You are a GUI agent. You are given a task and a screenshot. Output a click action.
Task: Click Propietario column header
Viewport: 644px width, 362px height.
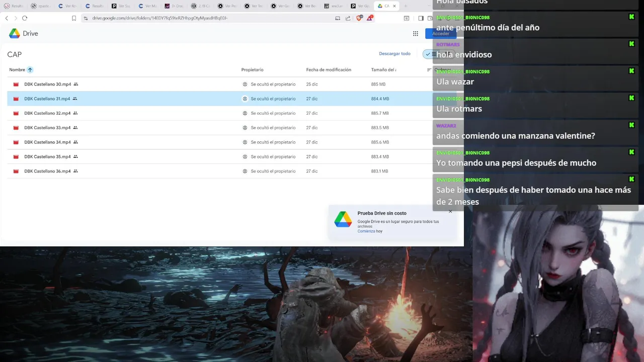(252, 70)
